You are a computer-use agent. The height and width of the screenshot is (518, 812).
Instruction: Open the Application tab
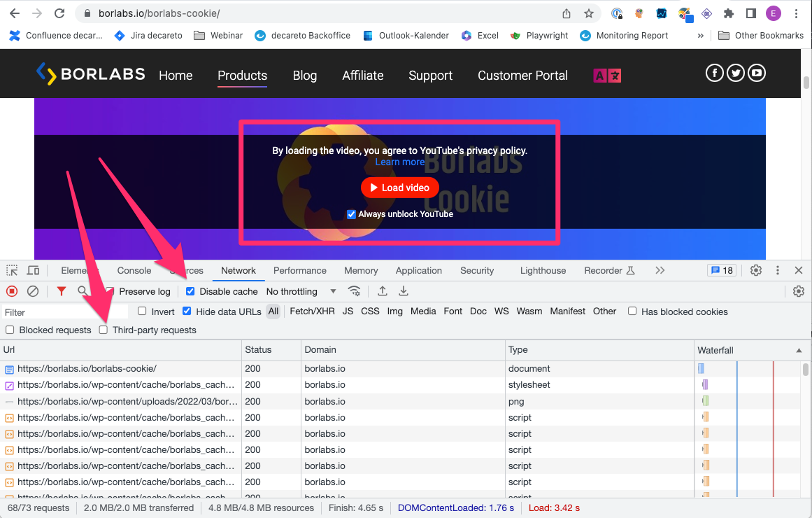[418, 271]
